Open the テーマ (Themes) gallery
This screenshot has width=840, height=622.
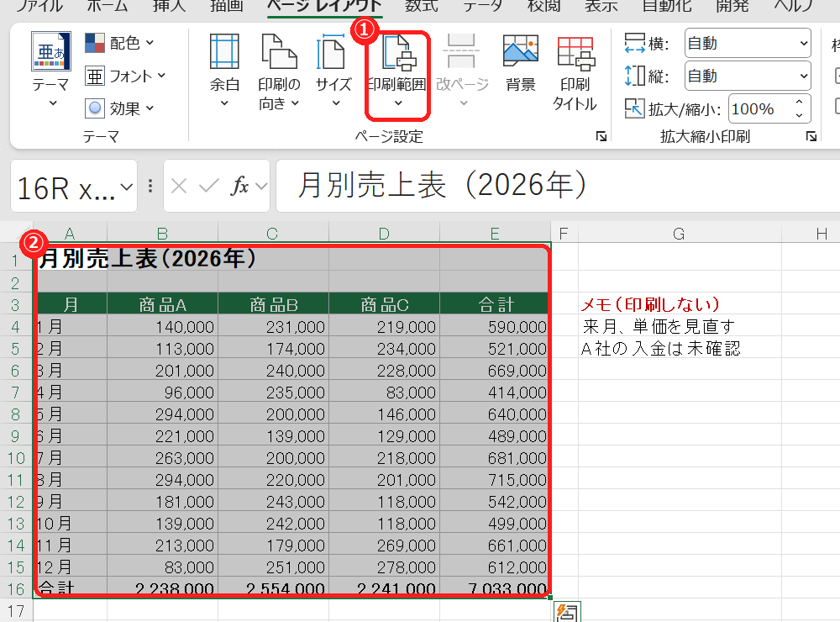51,68
